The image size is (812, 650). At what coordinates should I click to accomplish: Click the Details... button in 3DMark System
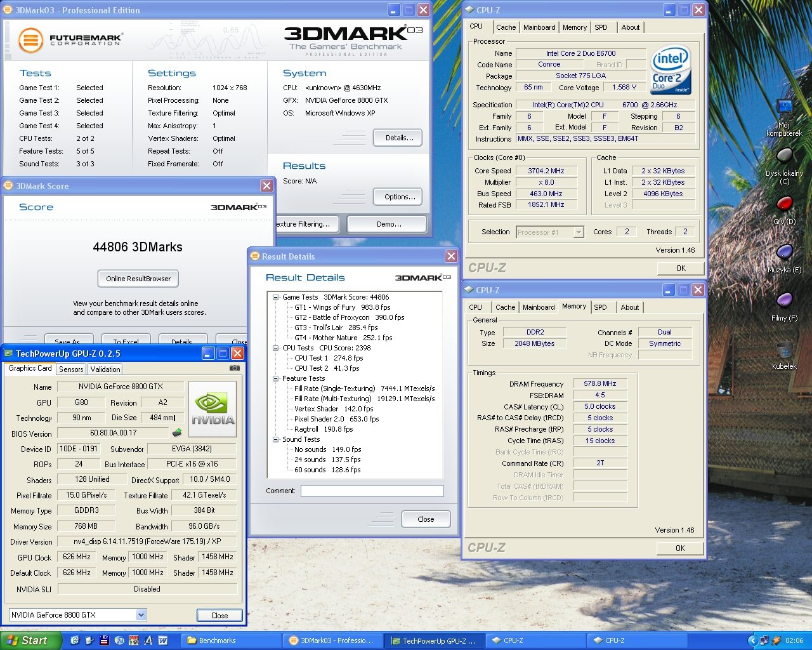point(399,138)
